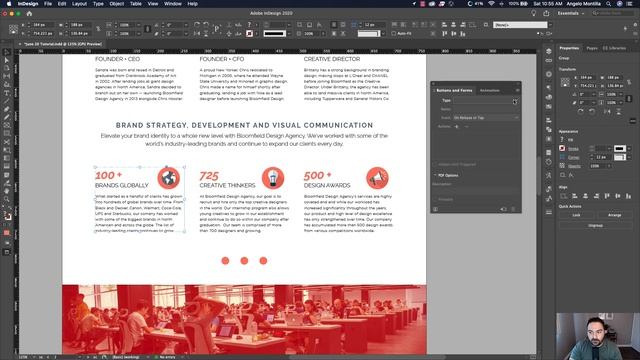Click the globe icon above Brands Globally
The image size is (640, 360).
[169, 178]
